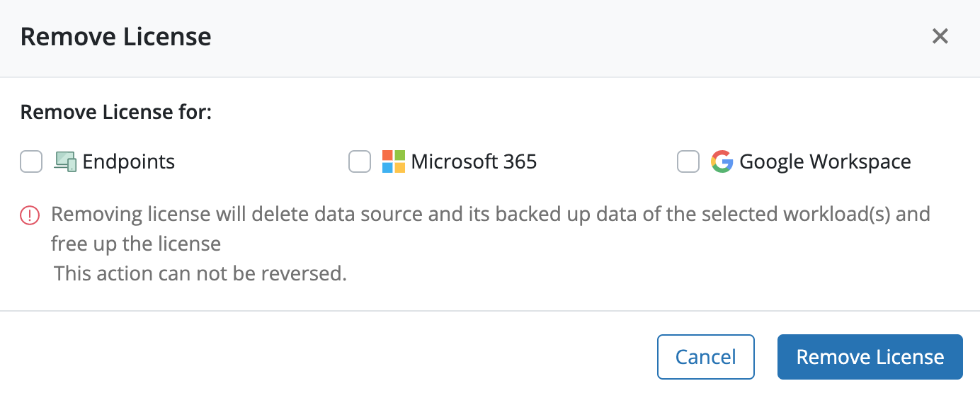The height and width of the screenshot is (398, 980).
Task: Confirm with the blue Remove License button
Action: coord(870,357)
